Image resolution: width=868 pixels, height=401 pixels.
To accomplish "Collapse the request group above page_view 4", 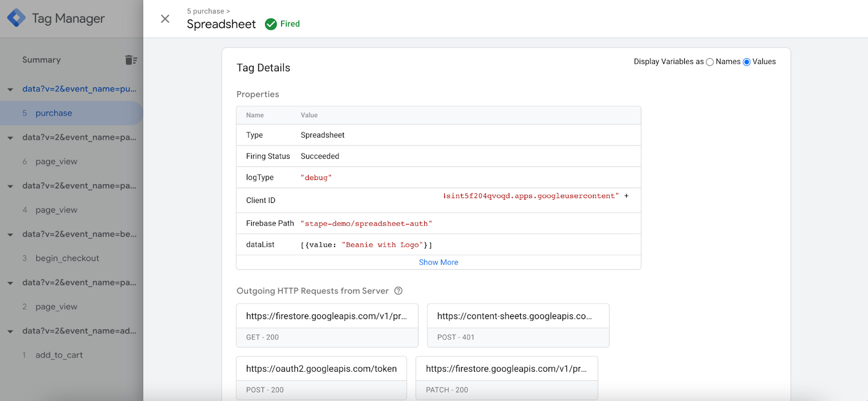I will click(x=10, y=186).
